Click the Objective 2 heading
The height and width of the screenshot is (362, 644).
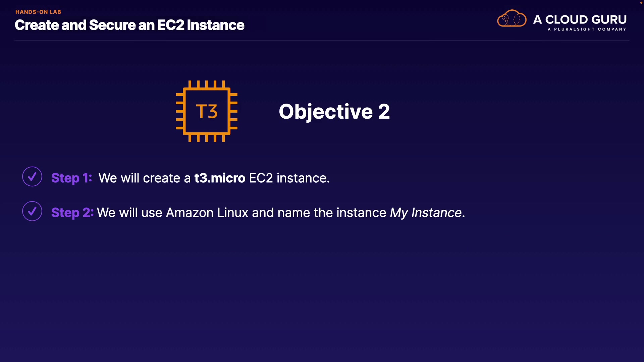(x=334, y=111)
